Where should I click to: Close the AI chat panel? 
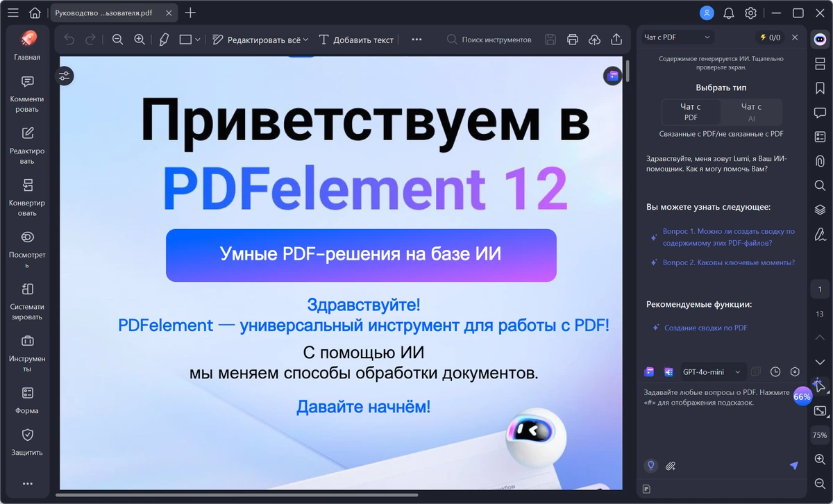coord(795,37)
